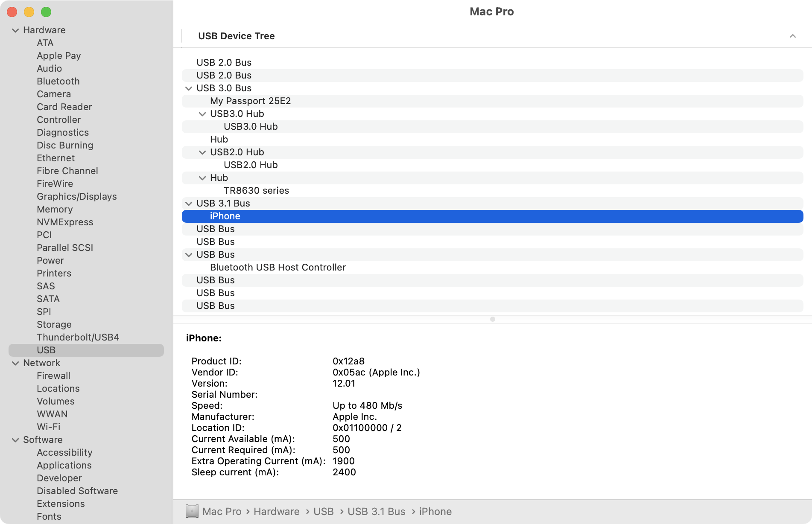Select Parallel SCSI in the sidebar

point(65,248)
